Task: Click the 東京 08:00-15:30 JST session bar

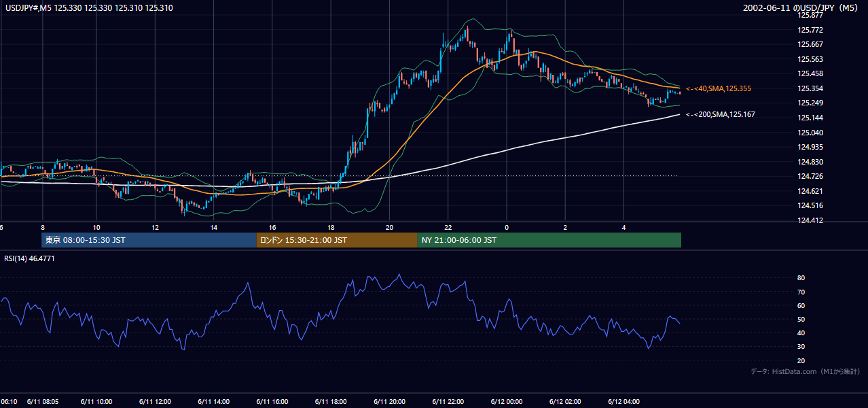Action: pyautogui.click(x=149, y=240)
